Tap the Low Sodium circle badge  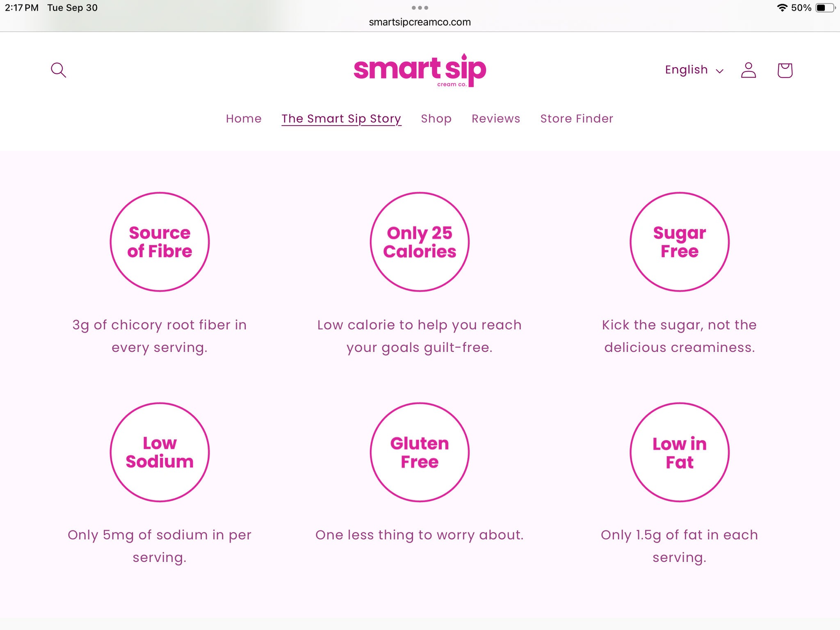160,452
